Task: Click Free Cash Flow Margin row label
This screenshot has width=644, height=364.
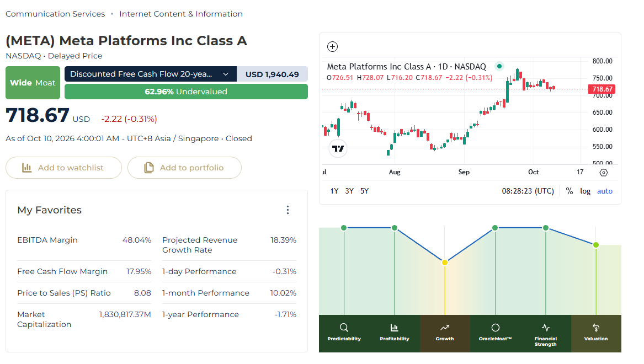Action: (x=62, y=271)
